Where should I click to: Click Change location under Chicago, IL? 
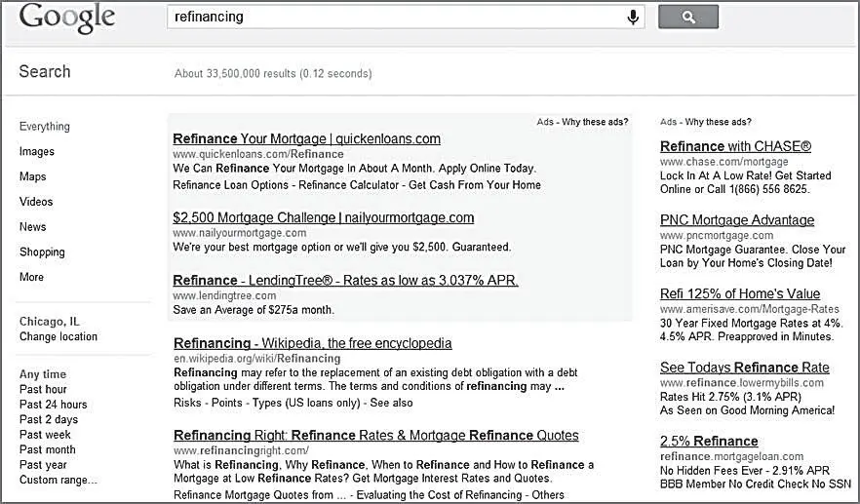[59, 336]
